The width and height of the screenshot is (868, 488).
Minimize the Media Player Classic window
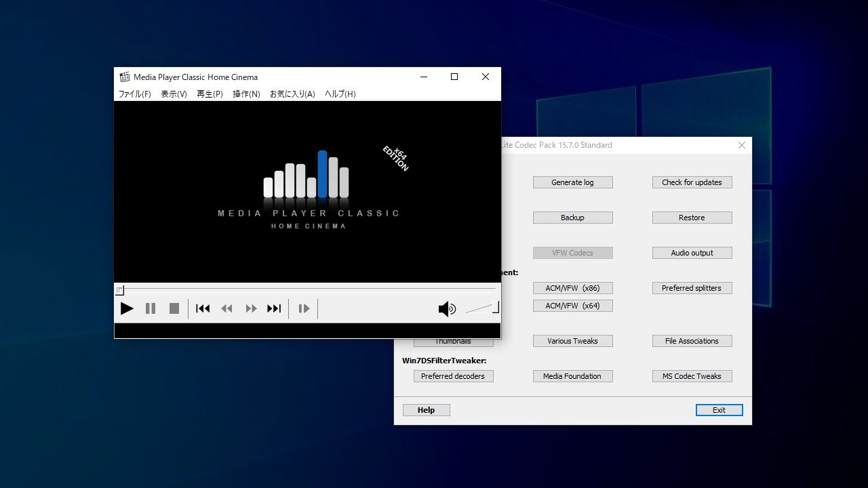pos(424,77)
